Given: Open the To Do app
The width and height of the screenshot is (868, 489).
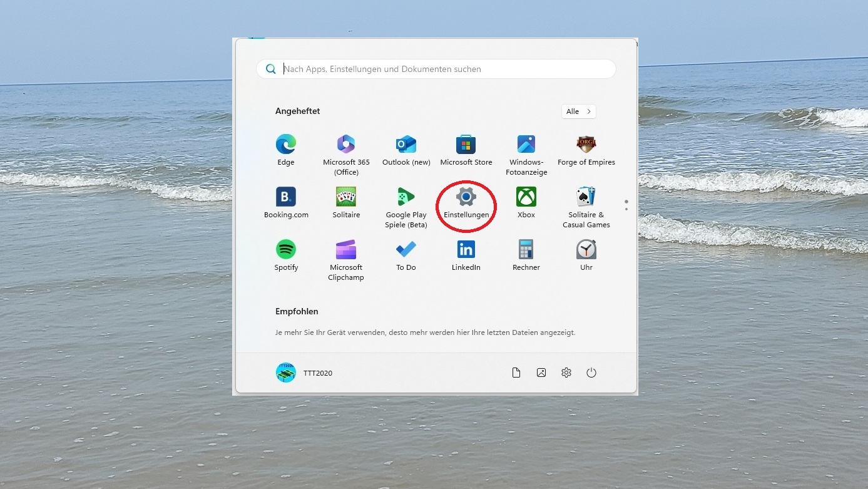Looking at the screenshot, I should 406,255.
